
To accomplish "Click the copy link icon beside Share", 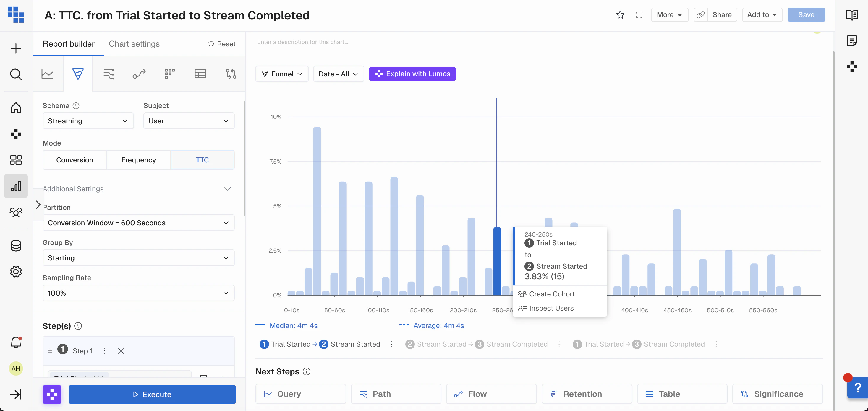I will pyautogui.click(x=701, y=15).
